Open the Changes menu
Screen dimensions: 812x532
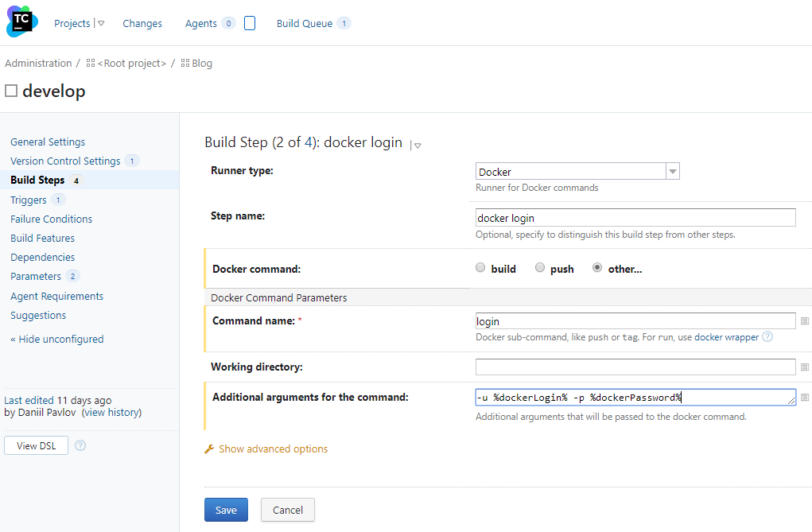(x=142, y=23)
